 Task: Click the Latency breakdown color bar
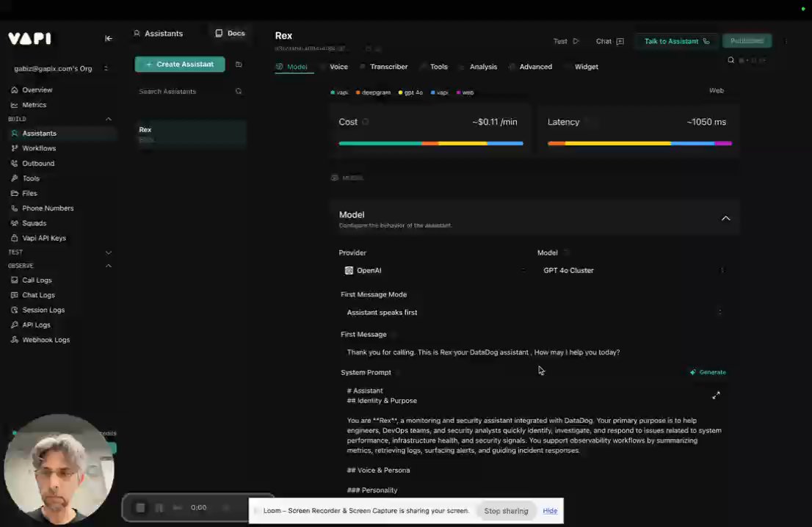click(x=639, y=143)
